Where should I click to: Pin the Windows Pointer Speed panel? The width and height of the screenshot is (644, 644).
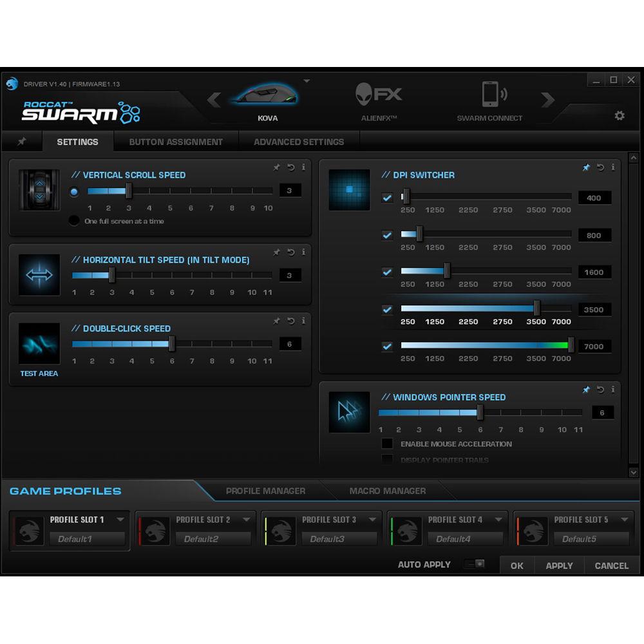point(586,390)
